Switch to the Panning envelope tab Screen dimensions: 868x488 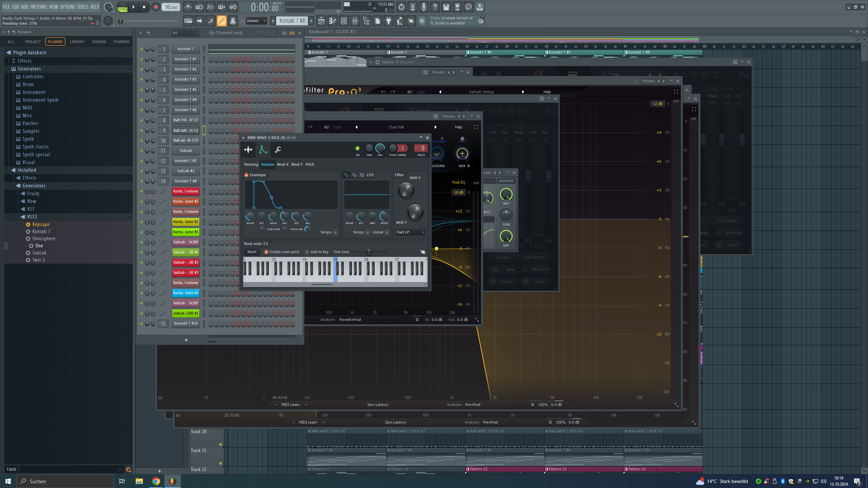[251, 164]
